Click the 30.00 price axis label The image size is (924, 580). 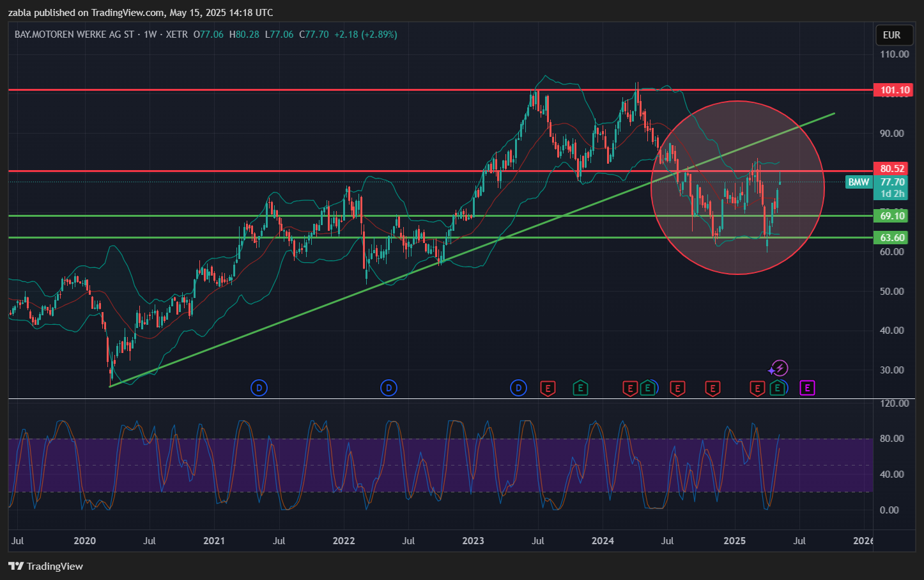[x=892, y=370]
